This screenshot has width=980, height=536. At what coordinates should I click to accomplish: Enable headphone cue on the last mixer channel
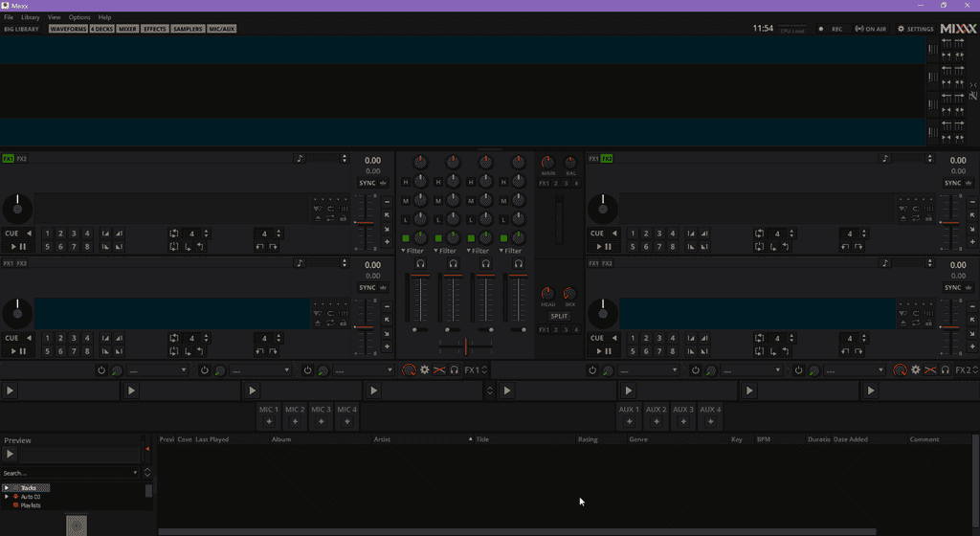(518, 263)
